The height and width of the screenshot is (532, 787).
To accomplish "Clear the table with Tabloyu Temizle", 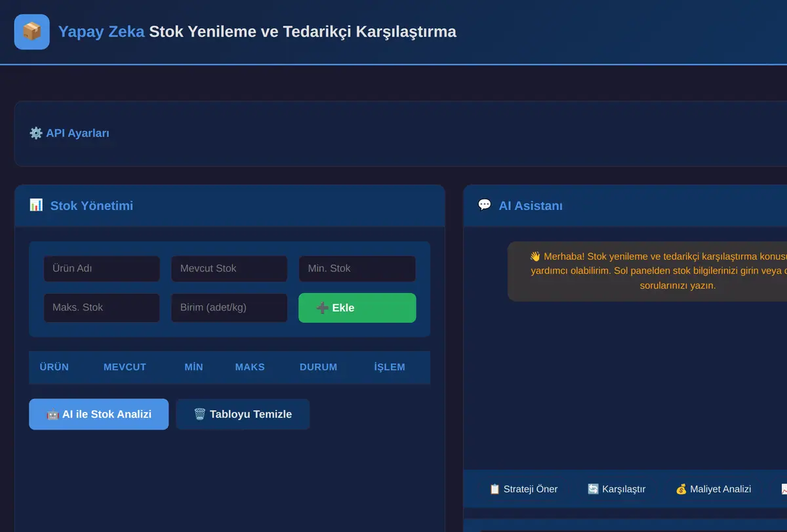I will click(x=243, y=414).
